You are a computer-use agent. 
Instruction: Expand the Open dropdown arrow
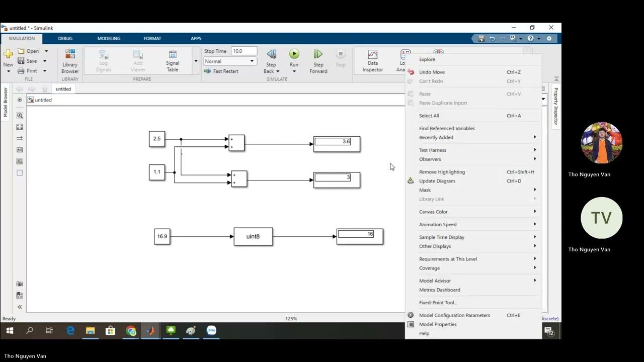pyautogui.click(x=46, y=51)
